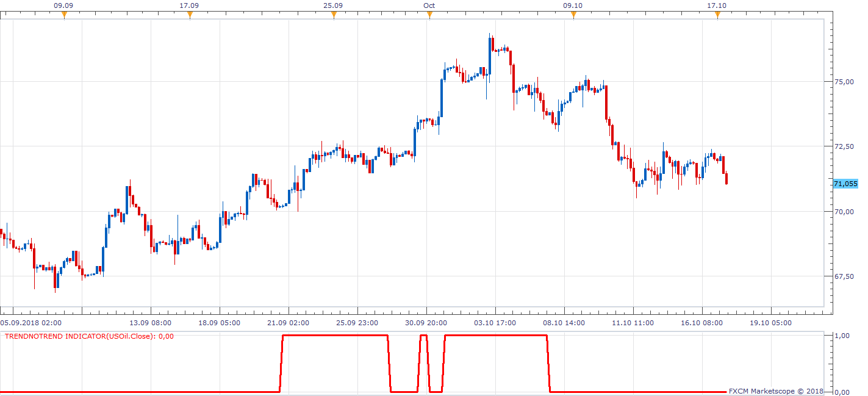Click the 13.09 08:00 time axis label
This screenshot has height=396, width=868.
coord(151,323)
